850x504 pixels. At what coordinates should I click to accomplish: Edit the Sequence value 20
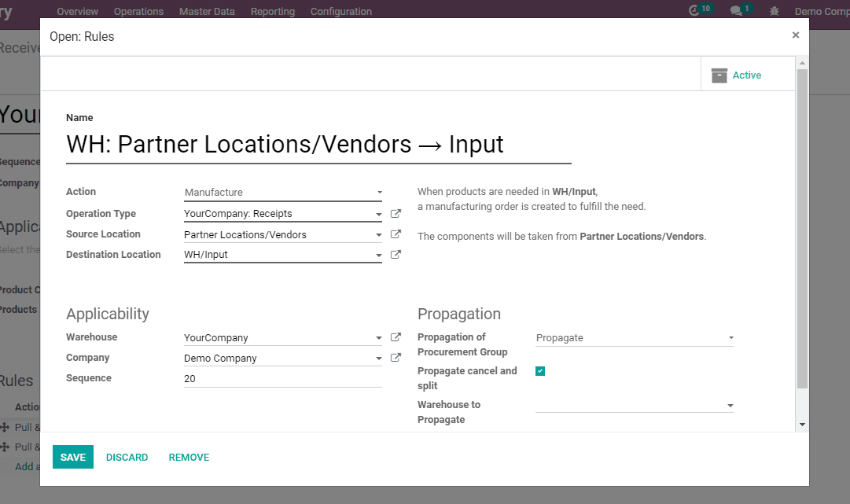click(x=283, y=379)
